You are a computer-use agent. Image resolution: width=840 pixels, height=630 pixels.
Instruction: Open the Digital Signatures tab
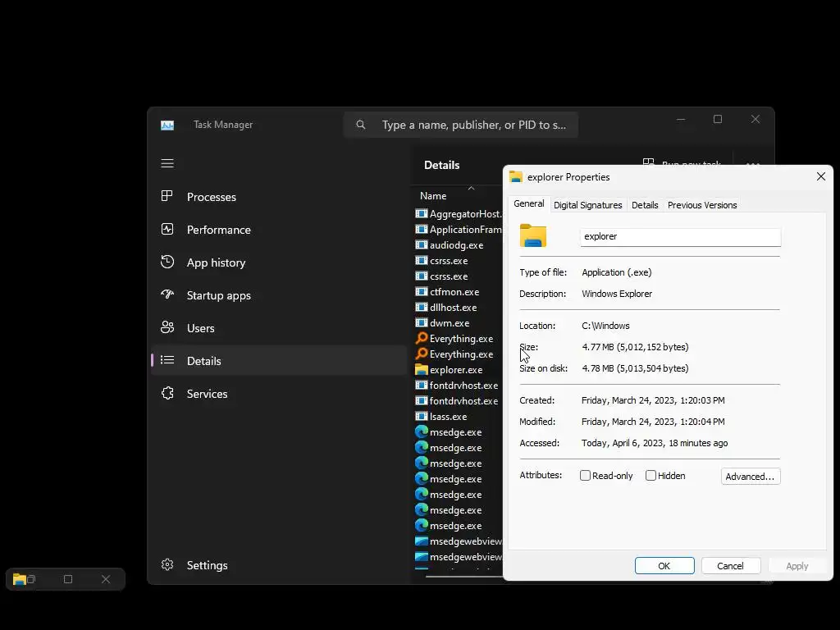587,205
